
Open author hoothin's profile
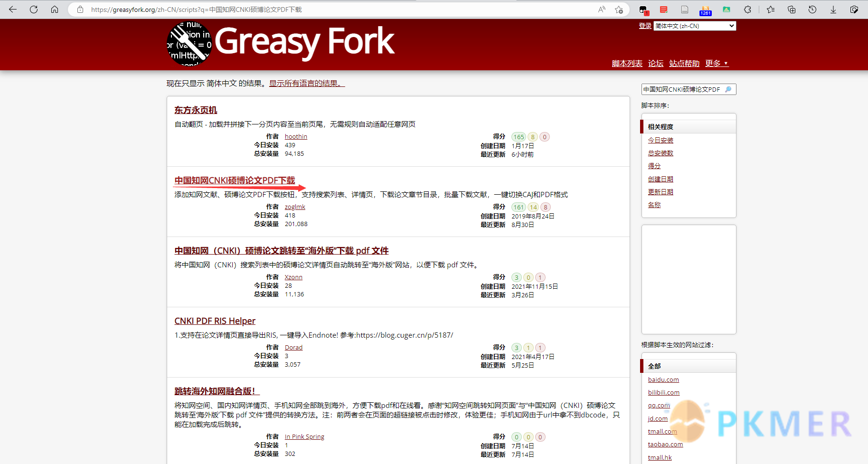click(296, 137)
